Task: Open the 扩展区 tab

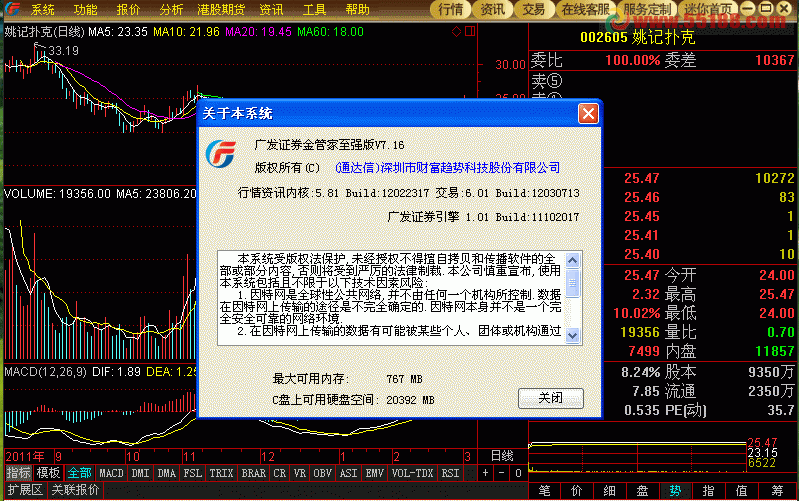Action: (x=25, y=490)
